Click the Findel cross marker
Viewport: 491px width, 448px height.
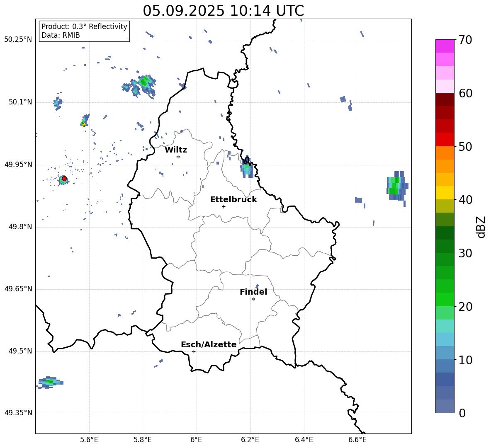(253, 299)
